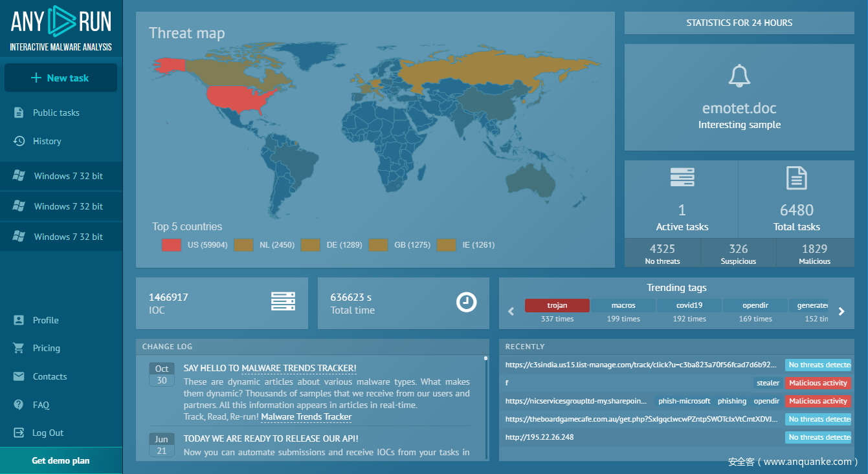Open the http://195.22.26.248 recent task
The width and height of the screenshot is (868, 474).
tap(540, 437)
